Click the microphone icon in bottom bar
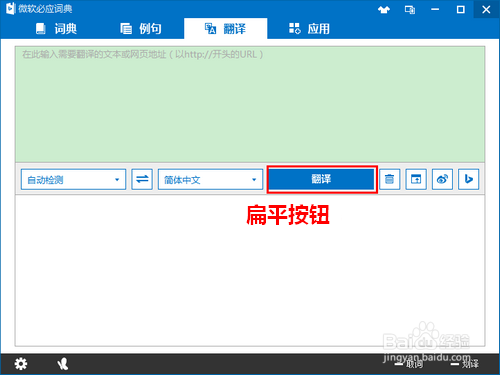The width and height of the screenshot is (500, 375). point(62,364)
